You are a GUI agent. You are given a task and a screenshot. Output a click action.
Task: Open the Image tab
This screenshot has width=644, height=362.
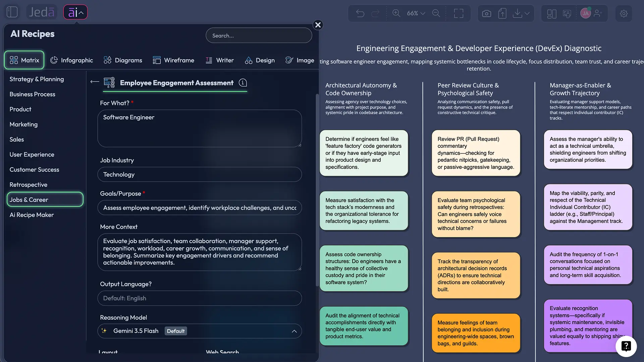(x=300, y=60)
